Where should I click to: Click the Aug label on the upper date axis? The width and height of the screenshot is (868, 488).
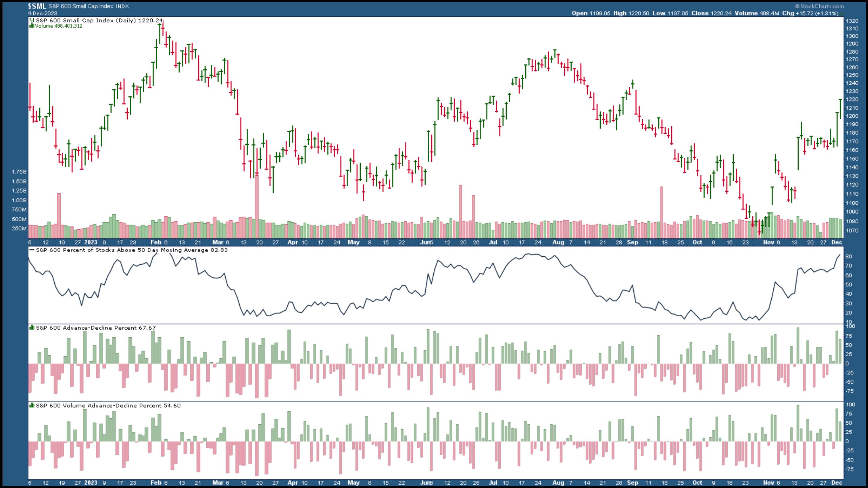[x=558, y=242]
